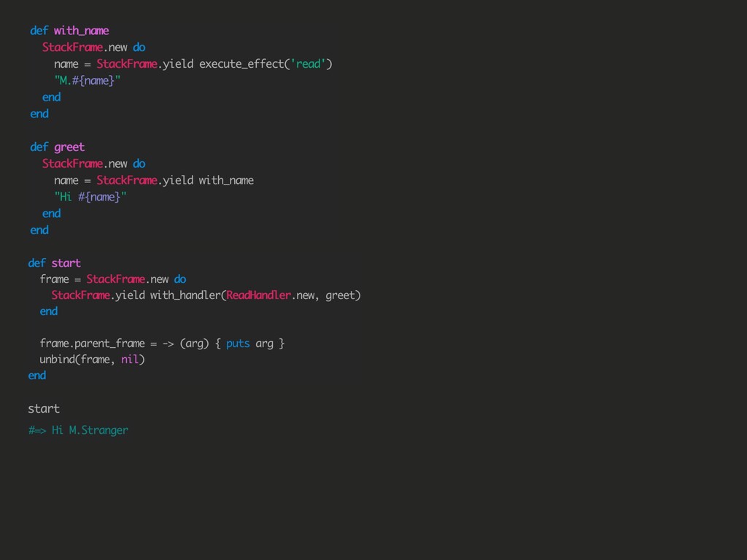
Task: Click 'with_name' in the greet yield line
Action: click(226, 181)
